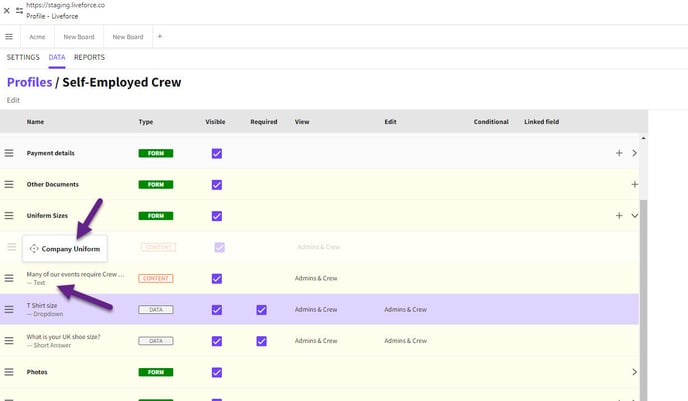Expand Payment details form with chevron

pos(634,153)
